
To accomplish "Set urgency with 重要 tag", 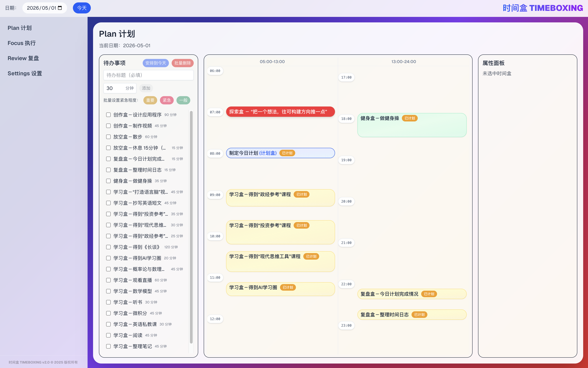I will [x=150, y=100].
